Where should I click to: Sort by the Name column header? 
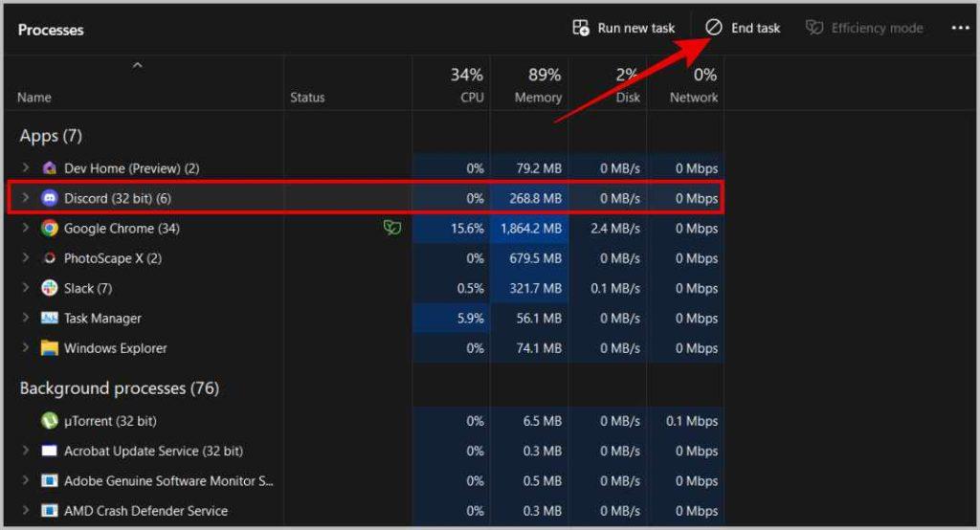point(34,98)
